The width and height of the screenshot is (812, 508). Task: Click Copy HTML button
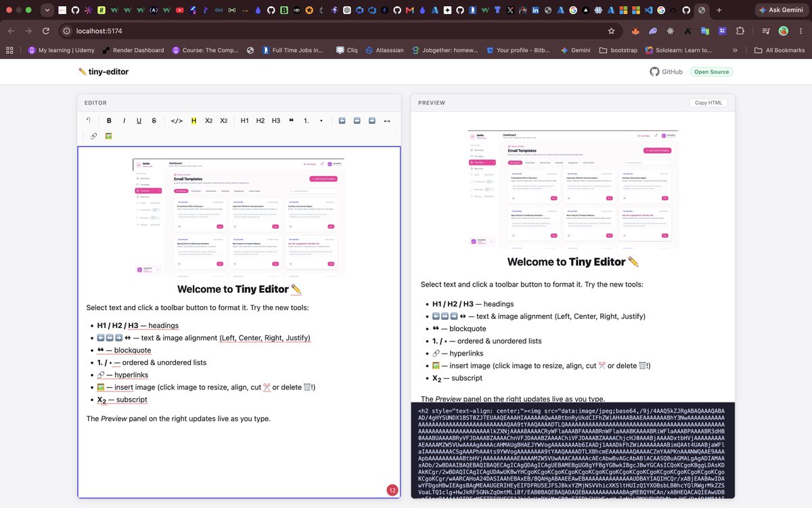pyautogui.click(x=710, y=103)
